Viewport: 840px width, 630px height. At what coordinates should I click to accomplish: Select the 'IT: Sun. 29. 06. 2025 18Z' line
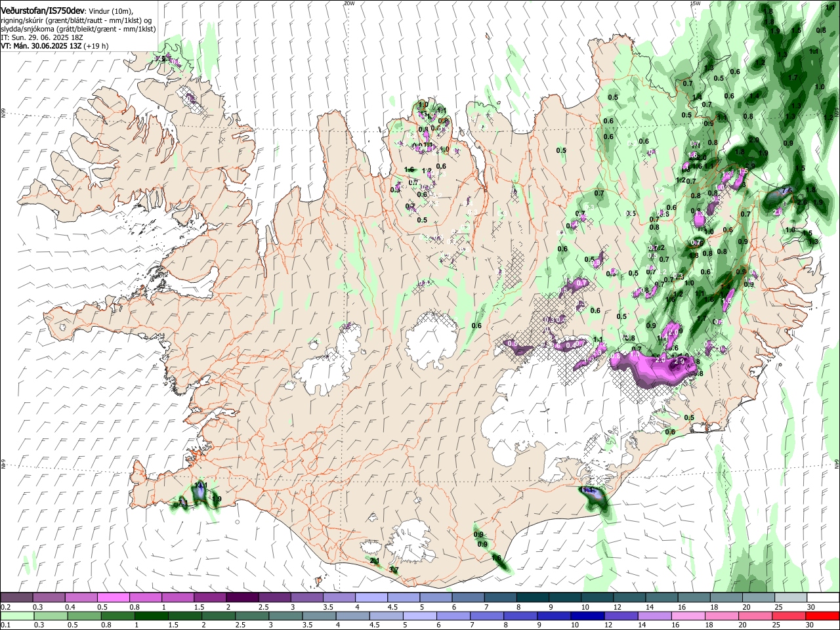click(x=42, y=37)
